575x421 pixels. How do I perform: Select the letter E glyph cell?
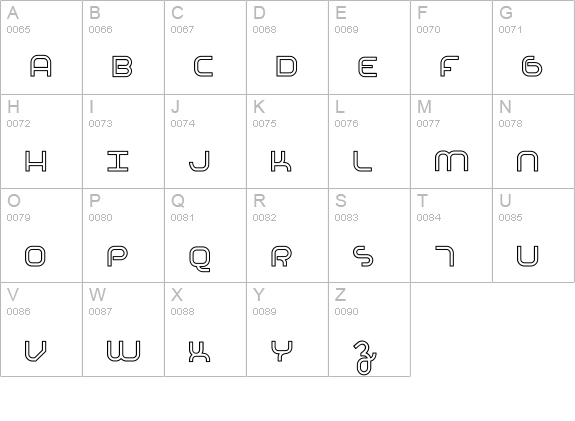coord(369,47)
